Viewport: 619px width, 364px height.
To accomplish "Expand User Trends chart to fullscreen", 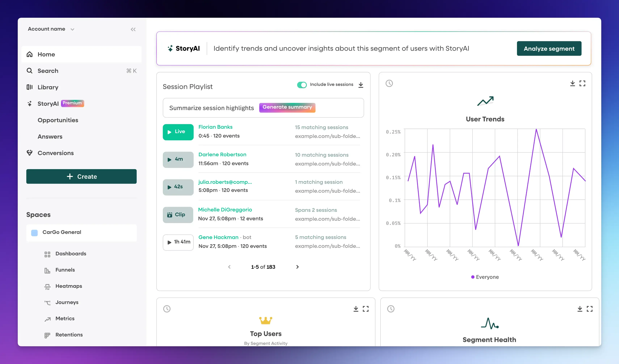I will click(582, 83).
